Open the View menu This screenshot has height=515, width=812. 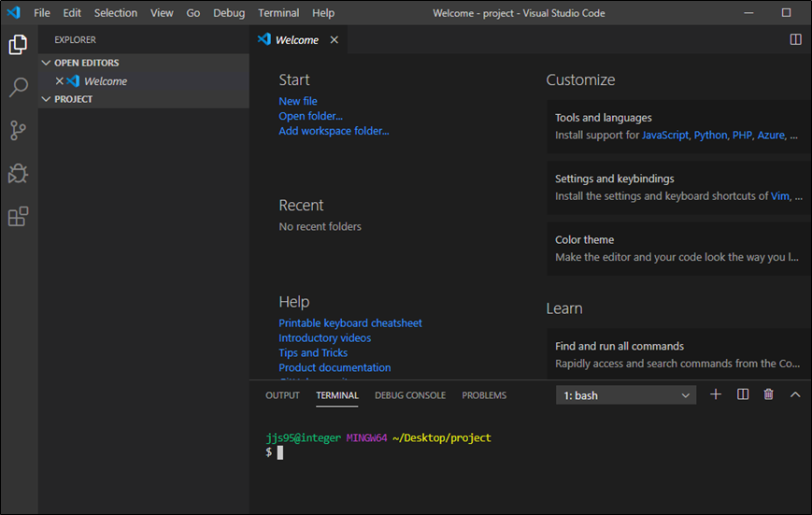(162, 13)
